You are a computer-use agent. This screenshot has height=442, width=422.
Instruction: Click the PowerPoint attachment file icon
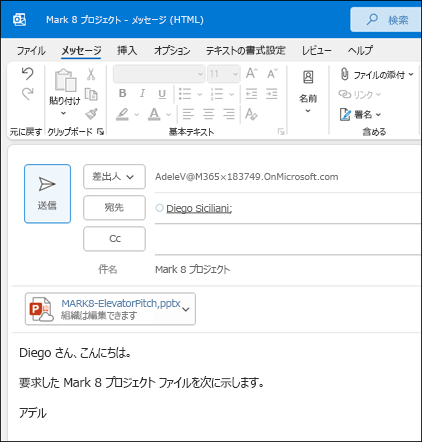tap(42, 309)
